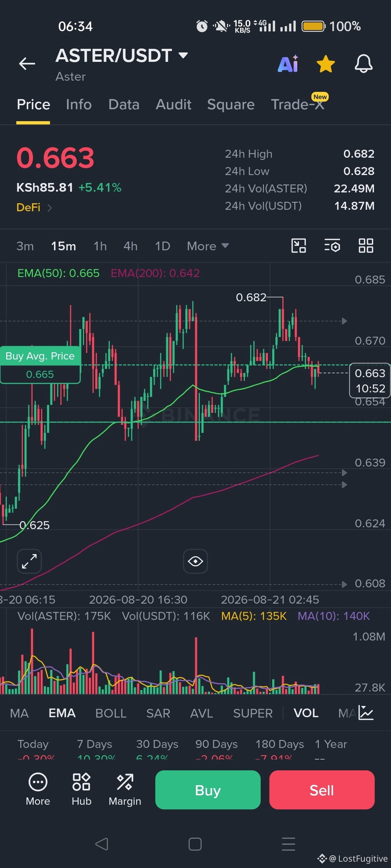Expand the ASTER/USDT pair dropdown

(x=183, y=55)
